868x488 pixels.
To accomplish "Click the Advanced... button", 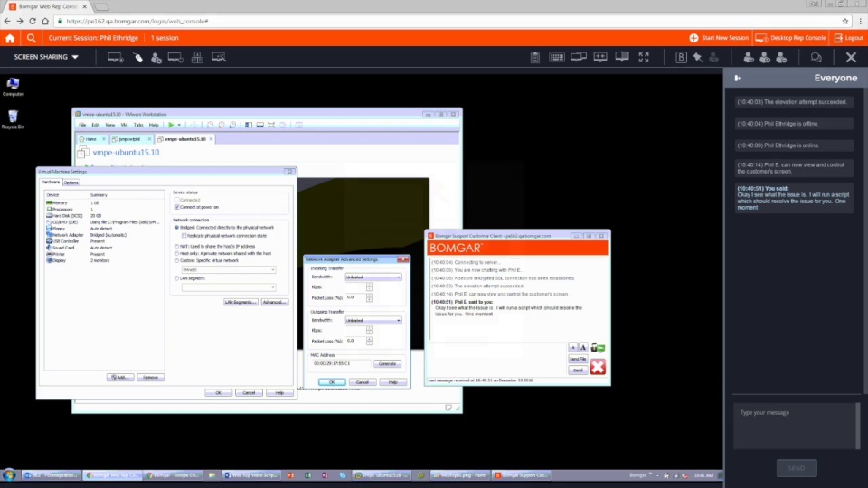I will [x=275, y=302].
